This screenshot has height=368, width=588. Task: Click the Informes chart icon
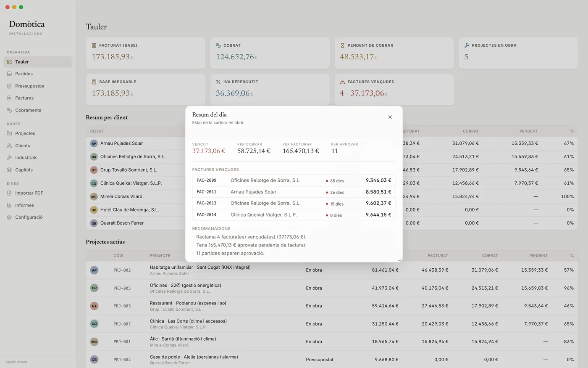click(x=9, y=205)
